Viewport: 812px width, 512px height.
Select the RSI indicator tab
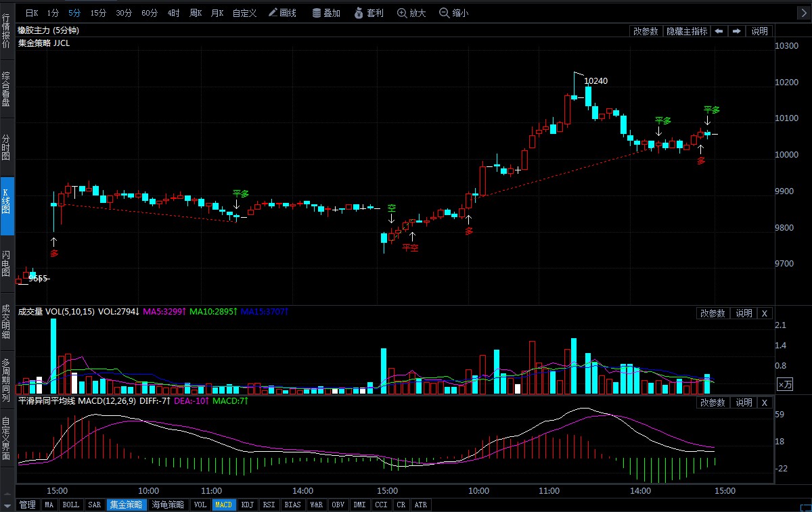pos(269,505)
